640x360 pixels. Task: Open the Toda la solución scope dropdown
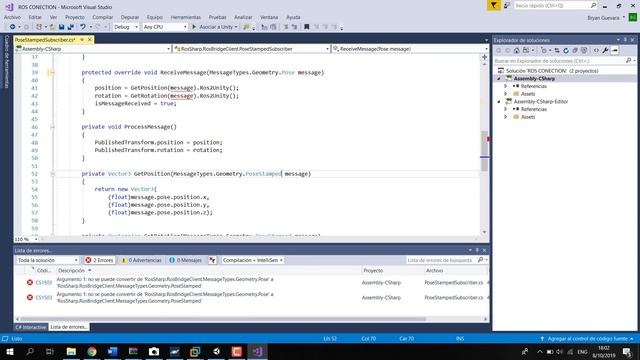47,260
